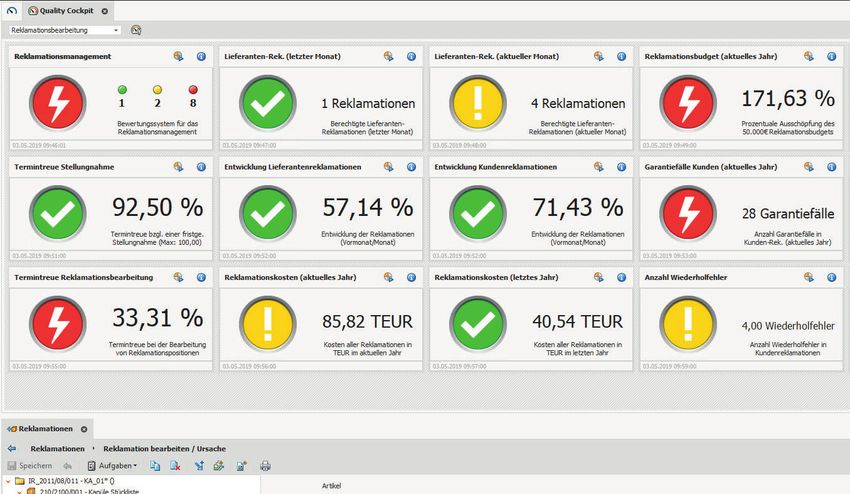Close the Quality Cockpit tab
The width and height of the screenshot is (850, 494).
click(x=105, y=10)
